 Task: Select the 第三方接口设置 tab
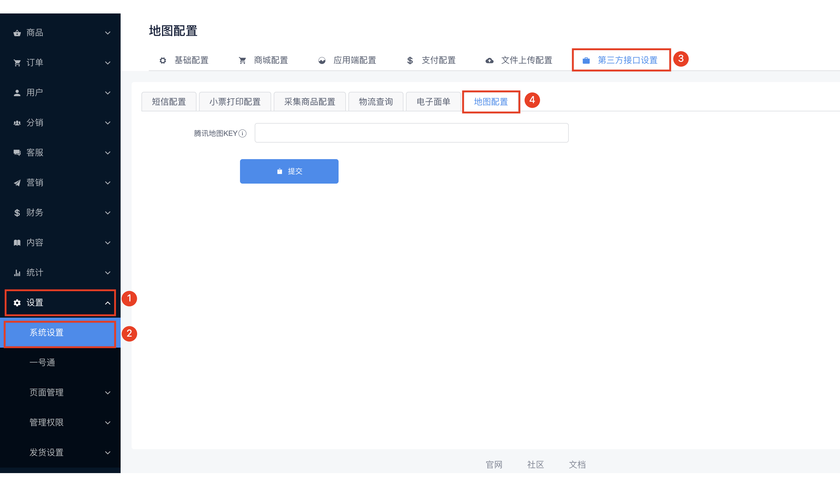[x=621, y=61]
